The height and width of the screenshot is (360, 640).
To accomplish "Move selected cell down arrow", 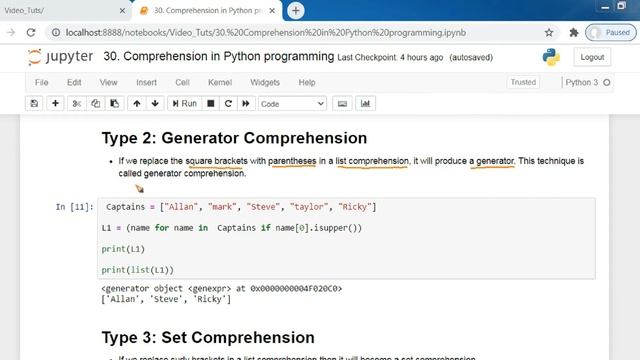I will click(155, 104).
